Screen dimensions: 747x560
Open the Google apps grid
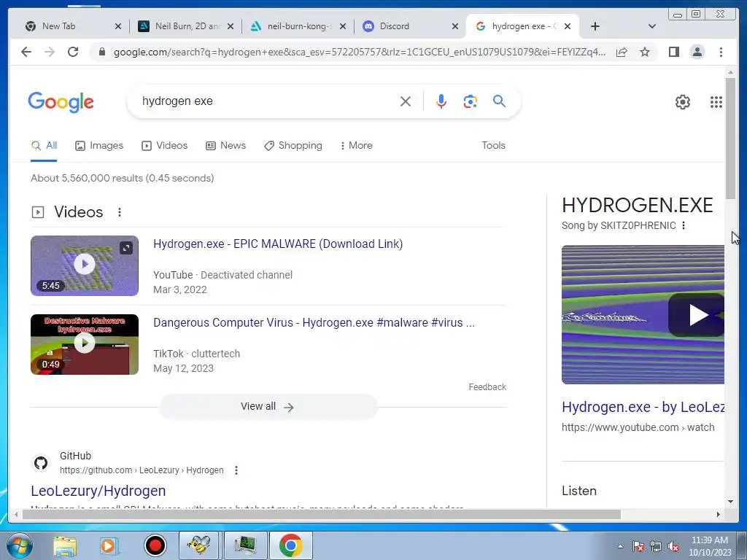pos(716,102)
